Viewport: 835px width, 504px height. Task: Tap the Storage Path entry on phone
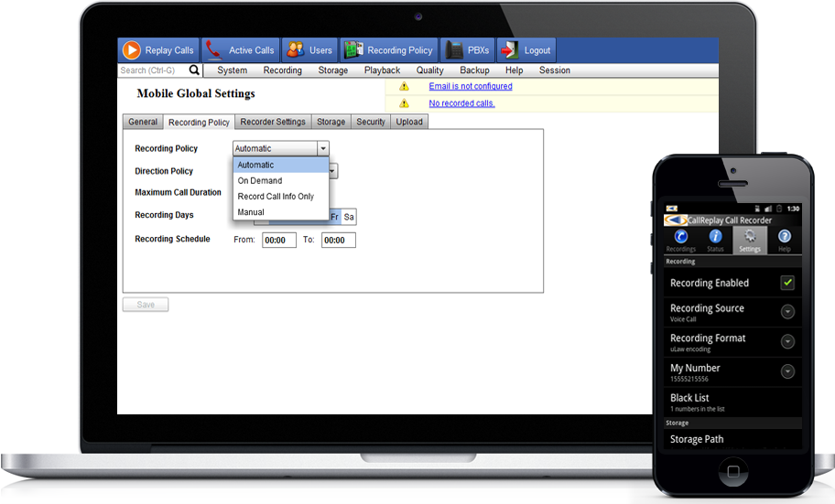[732, 440]
